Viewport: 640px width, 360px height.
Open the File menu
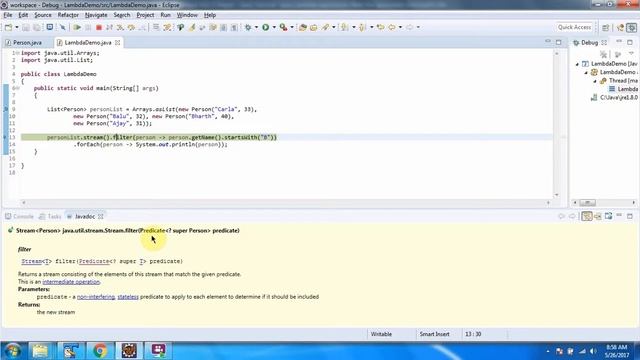click(x=8, y=15)
